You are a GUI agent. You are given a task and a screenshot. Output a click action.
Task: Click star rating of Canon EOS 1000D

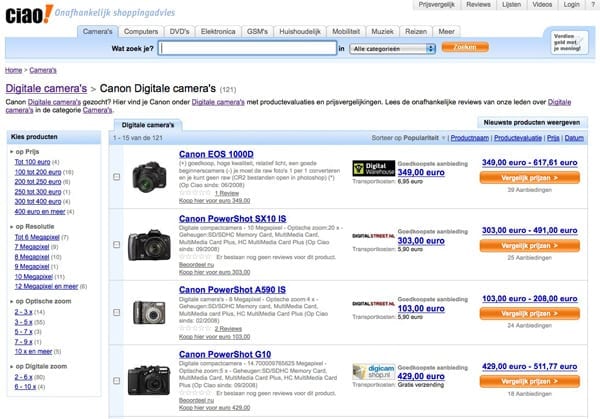[x=195, y=193]
